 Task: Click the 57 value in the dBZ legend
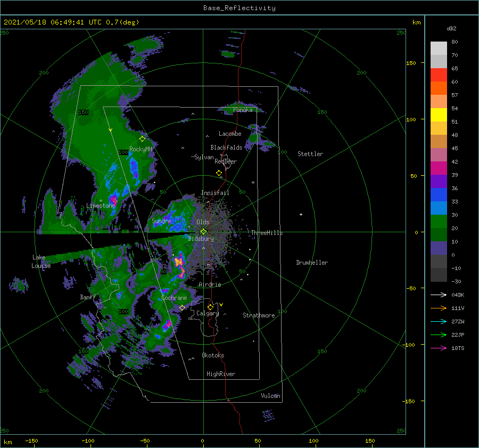(455, 95)
